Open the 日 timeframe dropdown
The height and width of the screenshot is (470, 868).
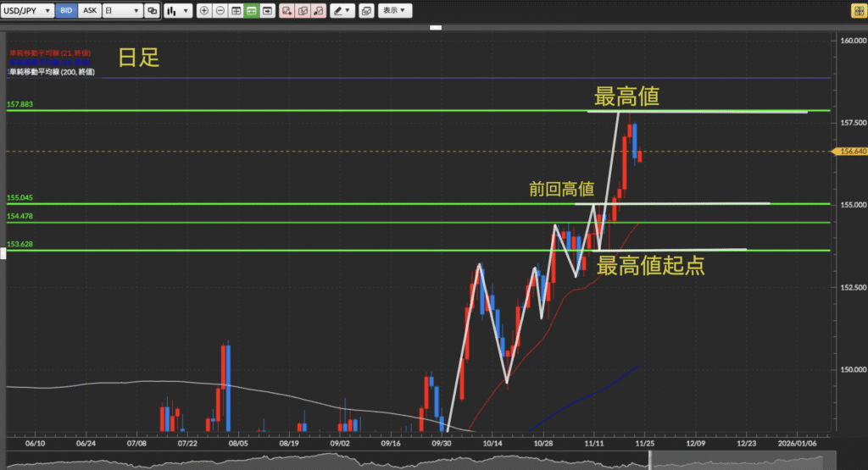point(121,11)
